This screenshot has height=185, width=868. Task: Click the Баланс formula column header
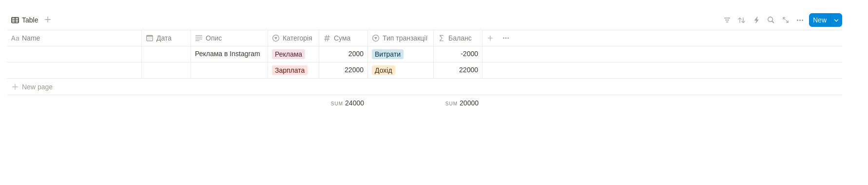[x=458, y=38]
